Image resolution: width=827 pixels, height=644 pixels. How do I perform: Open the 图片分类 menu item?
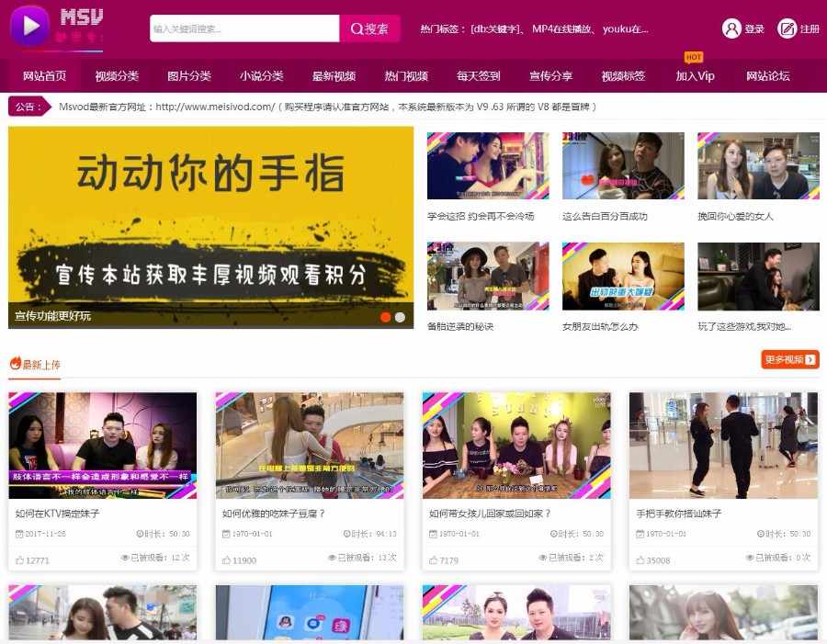[188, 76]
